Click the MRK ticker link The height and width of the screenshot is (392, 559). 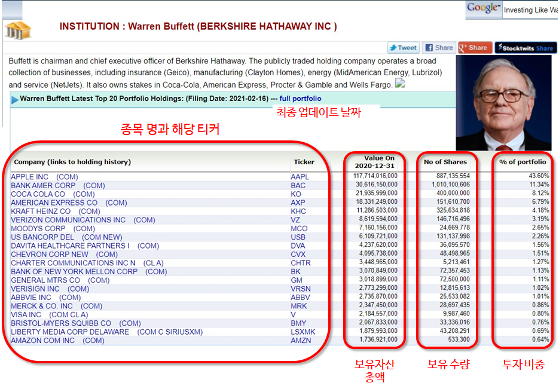[299, 306]
